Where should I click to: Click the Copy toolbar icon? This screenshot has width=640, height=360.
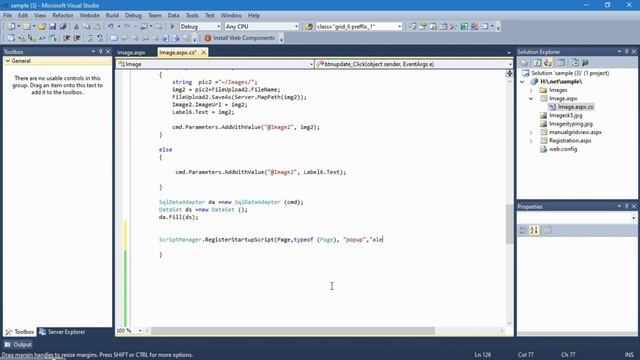tap(87, 27)
